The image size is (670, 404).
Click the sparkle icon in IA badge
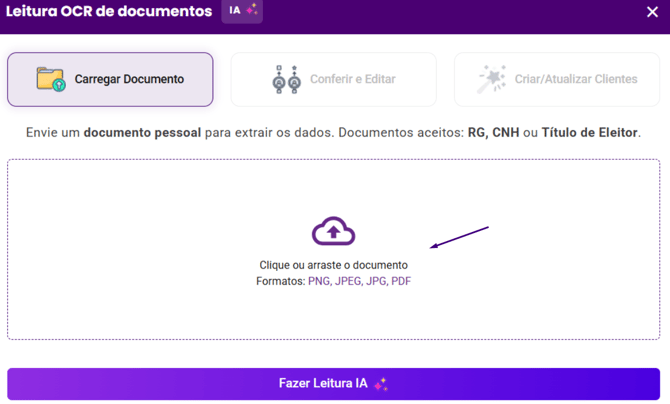click(252, 10)
